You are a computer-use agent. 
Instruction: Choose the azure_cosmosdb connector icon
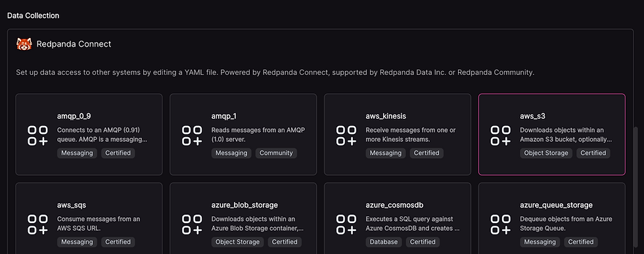click(x=346, y=224)
